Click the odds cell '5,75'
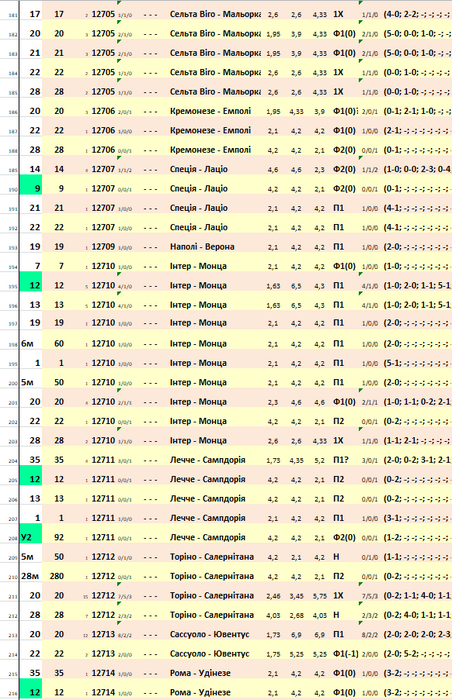452x700 pixels. coord(320,596)
